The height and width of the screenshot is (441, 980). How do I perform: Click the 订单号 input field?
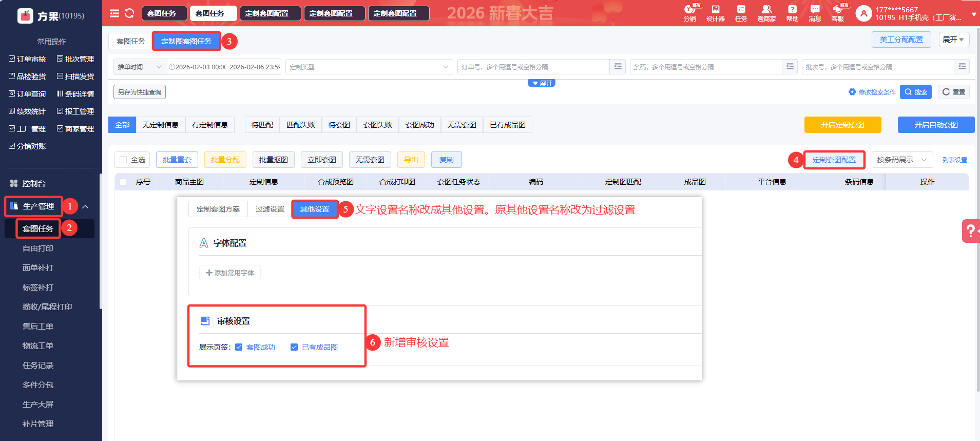pos(533,67)
